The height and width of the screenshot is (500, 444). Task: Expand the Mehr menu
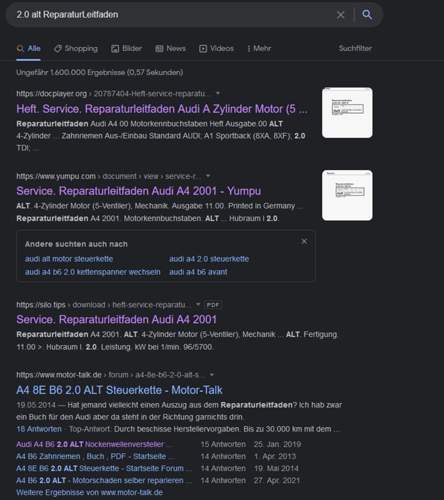[x=259, y=49]
